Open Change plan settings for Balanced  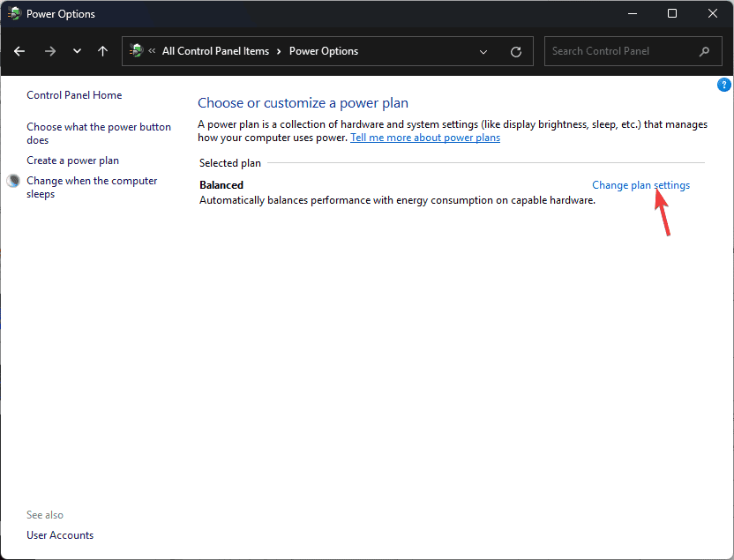[640, 185]
